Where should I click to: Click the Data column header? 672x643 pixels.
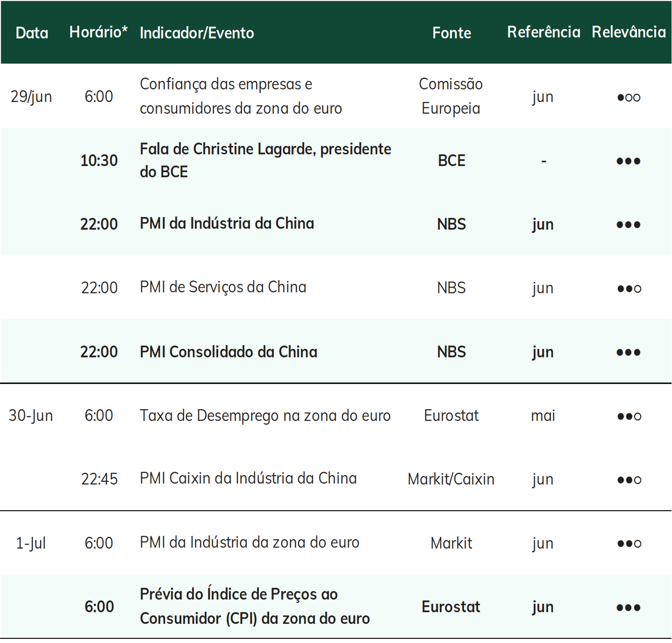32,33
